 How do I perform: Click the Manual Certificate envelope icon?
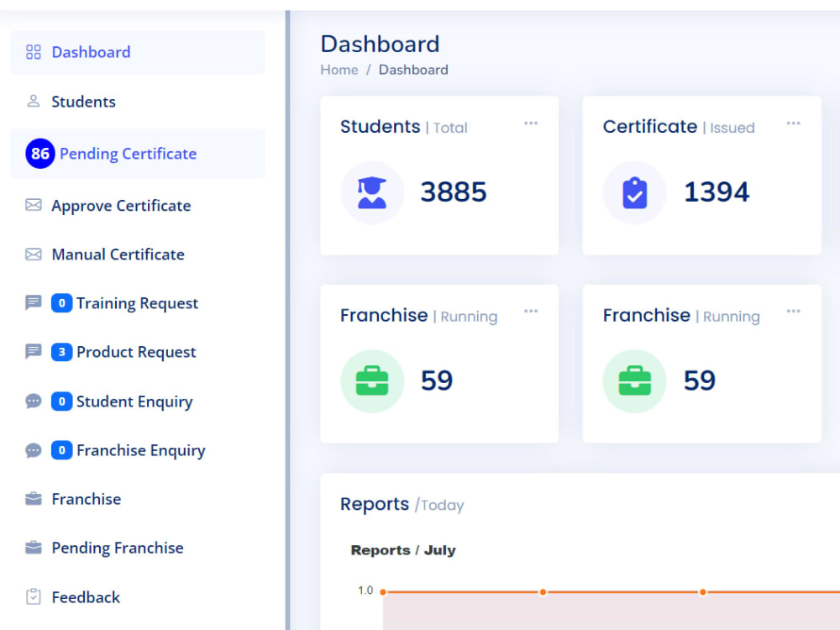(34, 254)
